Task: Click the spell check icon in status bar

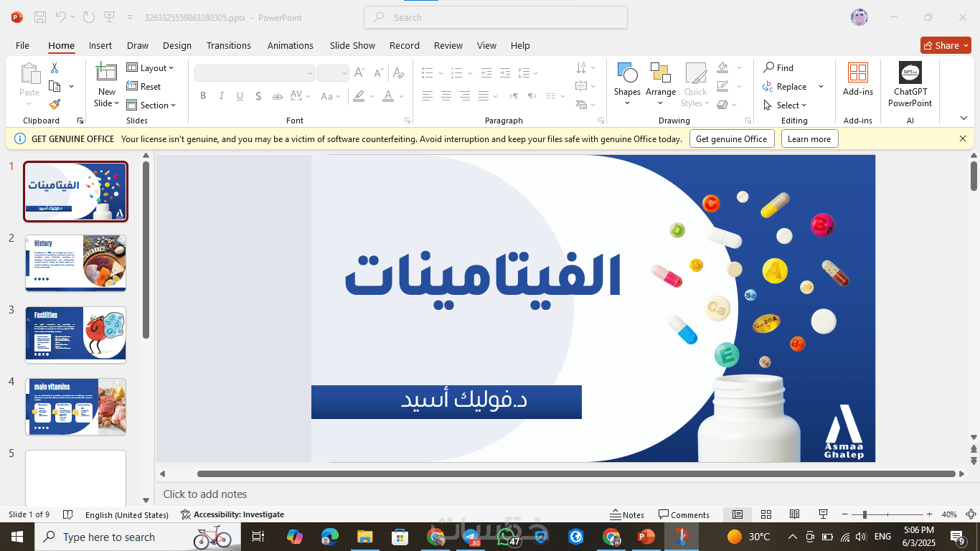Action: coord(68,514)
